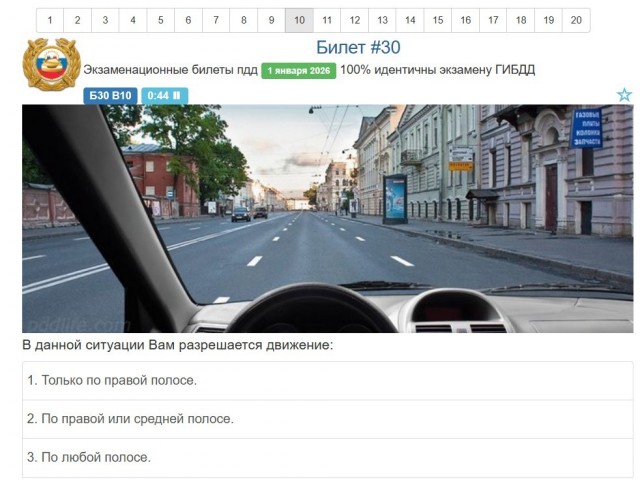The width and height of the screenshot is (640, 480).
Task: Switch to question 19
Action: 549,20
